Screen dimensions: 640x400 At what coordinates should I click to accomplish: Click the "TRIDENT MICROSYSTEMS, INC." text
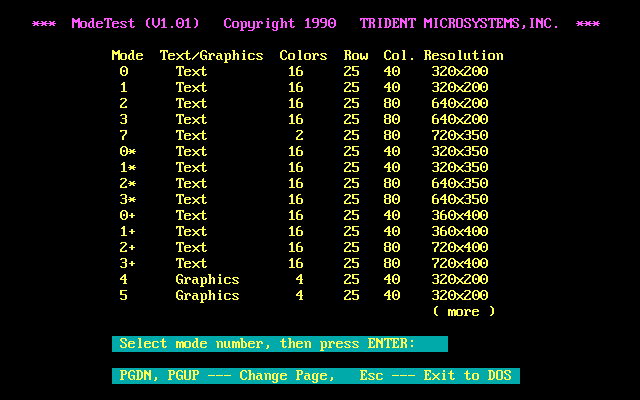point(459,23)
